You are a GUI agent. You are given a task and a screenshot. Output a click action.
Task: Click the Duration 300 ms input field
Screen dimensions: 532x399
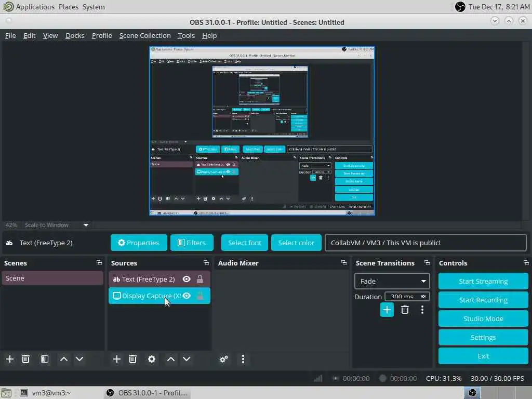coord(407,297)
